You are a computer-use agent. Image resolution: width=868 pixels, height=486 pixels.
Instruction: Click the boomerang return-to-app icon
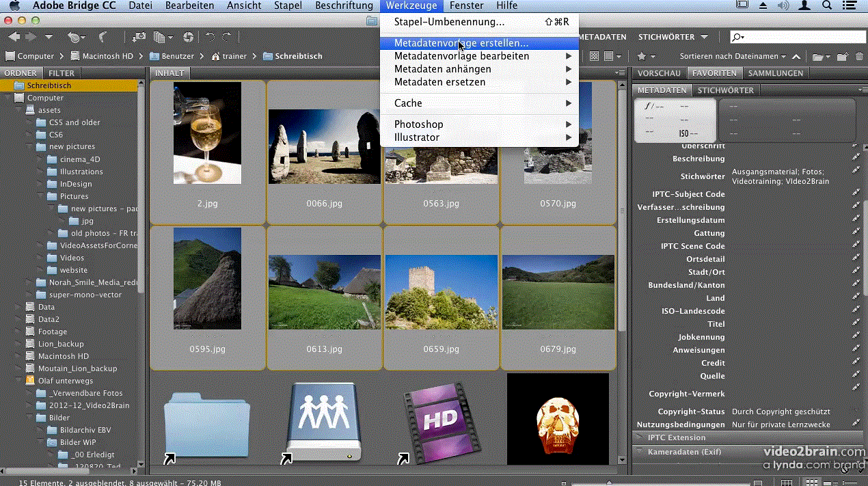[103, 37]
